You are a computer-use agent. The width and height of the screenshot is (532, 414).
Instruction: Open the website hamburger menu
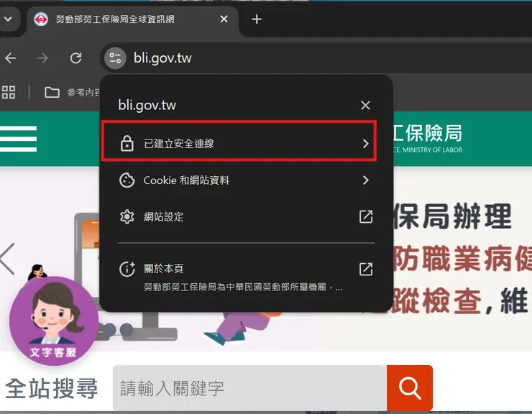(x=19, y=139)
